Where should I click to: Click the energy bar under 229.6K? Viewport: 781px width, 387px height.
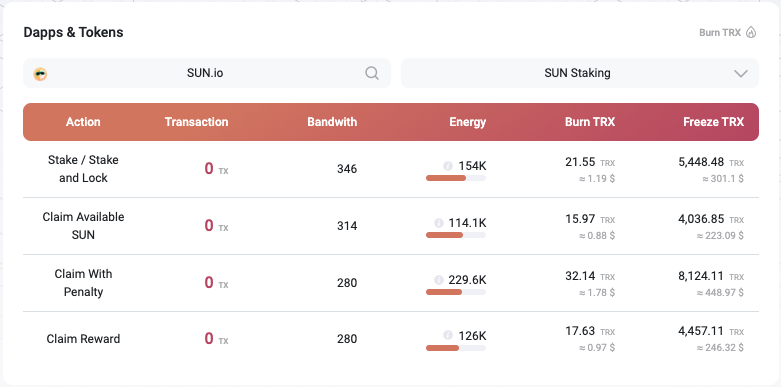[456, 292]
